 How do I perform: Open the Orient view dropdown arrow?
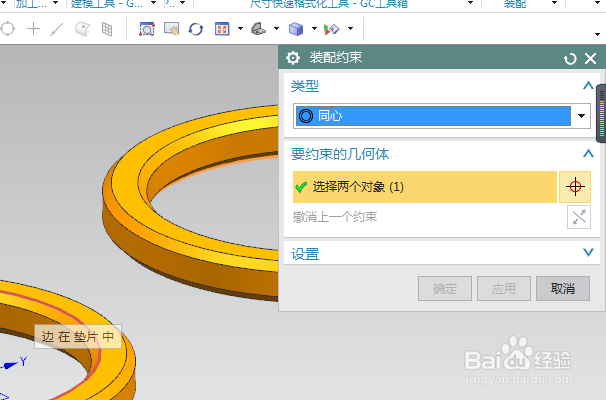tap(276, 29)
